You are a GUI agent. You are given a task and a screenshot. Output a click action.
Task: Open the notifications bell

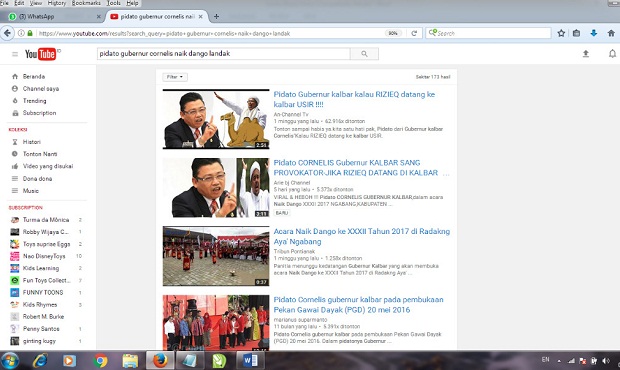tap(612, 54)
